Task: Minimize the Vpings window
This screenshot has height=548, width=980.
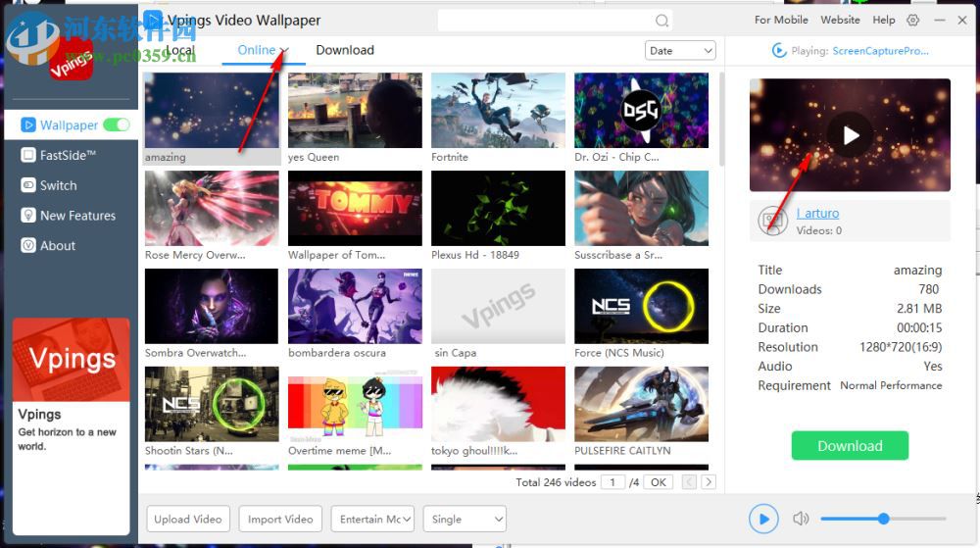Action: pos(940,20)
